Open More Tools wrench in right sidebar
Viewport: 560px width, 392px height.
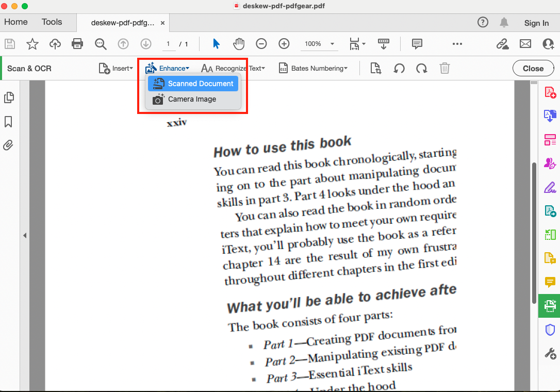click(550, 354)
